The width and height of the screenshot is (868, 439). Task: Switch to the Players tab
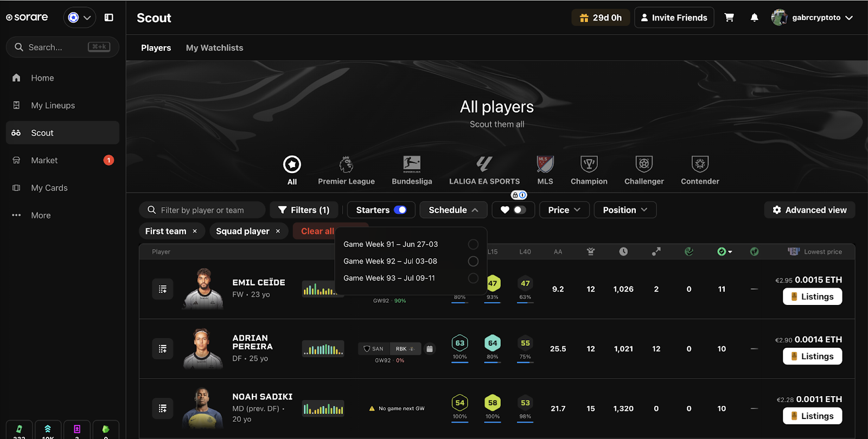[156, 48]
